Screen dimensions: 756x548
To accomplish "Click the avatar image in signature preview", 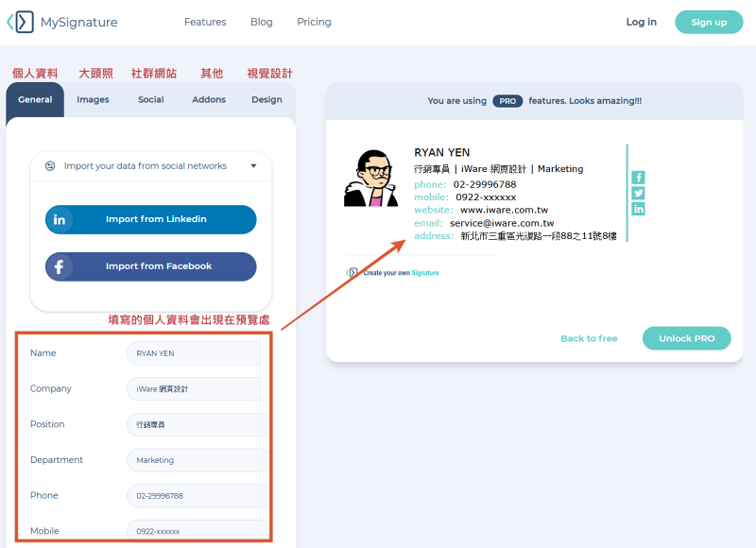I will point(371,179).
